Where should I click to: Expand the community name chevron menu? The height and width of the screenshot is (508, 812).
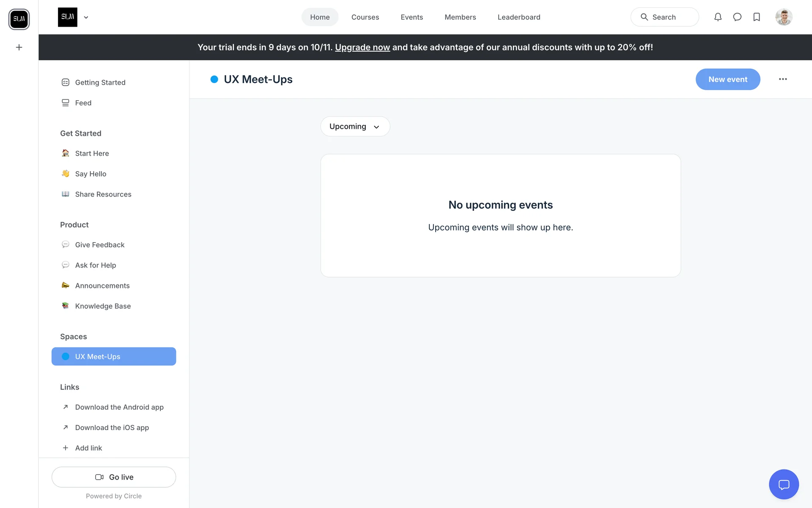tap(86, 17)
